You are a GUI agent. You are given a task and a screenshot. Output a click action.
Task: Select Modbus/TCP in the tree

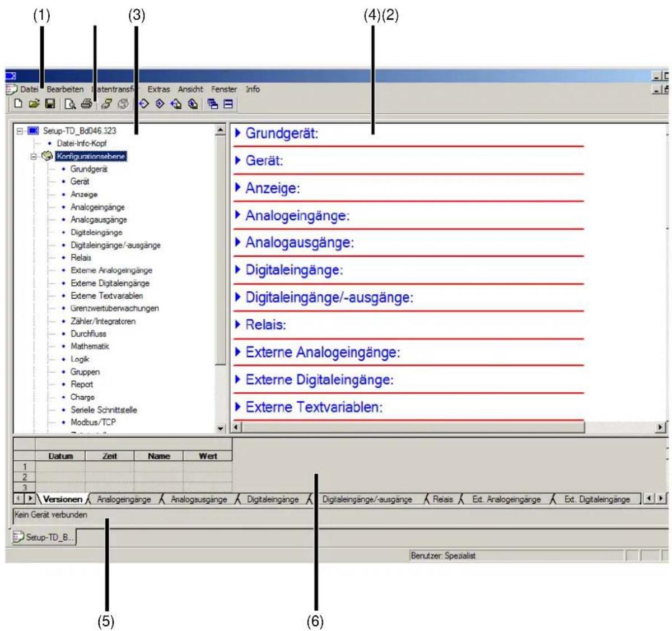point(93,422)
